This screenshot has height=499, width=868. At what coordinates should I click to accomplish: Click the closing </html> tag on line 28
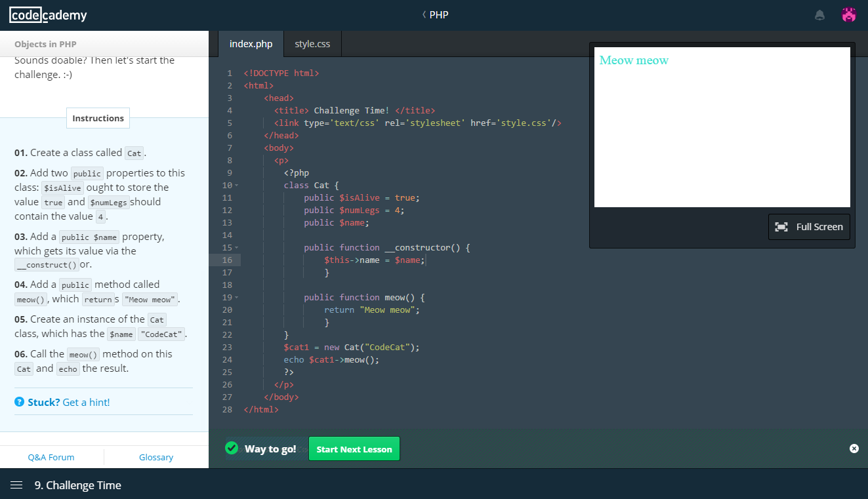(261, 410)
